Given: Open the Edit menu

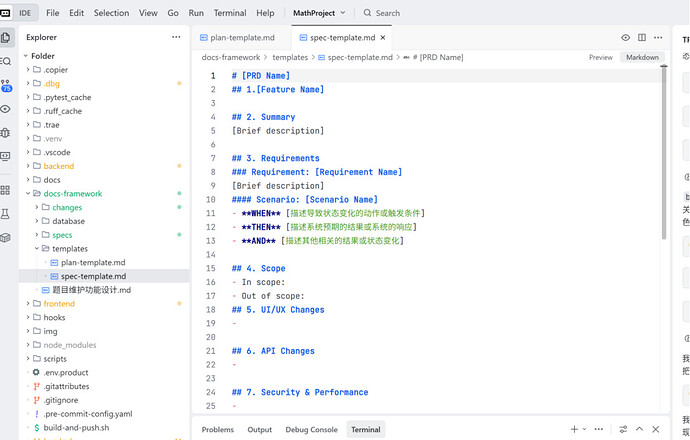Looking at the screenshot, I should (x=76, y=13).
